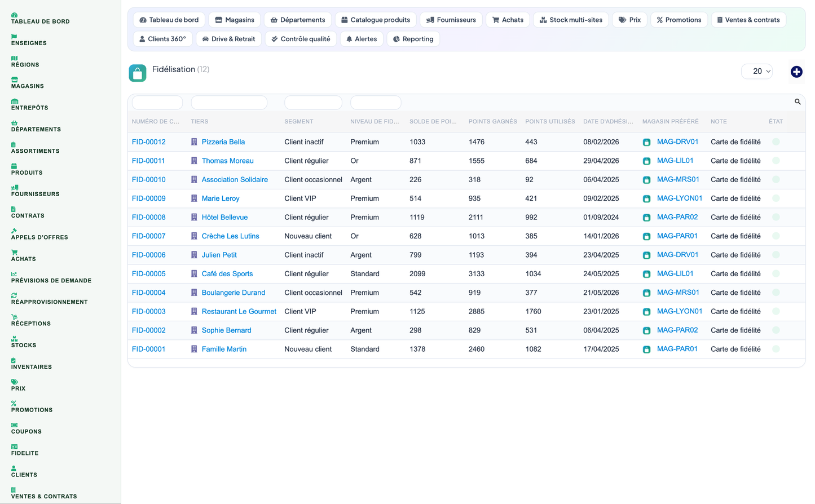Sort by Points gagnés column header
Viewport: 815px width, 504px height.
(x=493, y=122)
